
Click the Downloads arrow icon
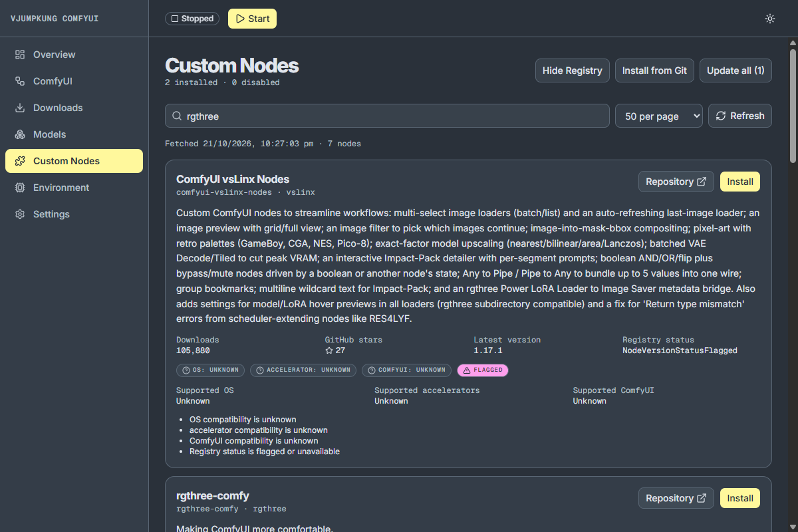pyautogui.click(x=20, y=108)
